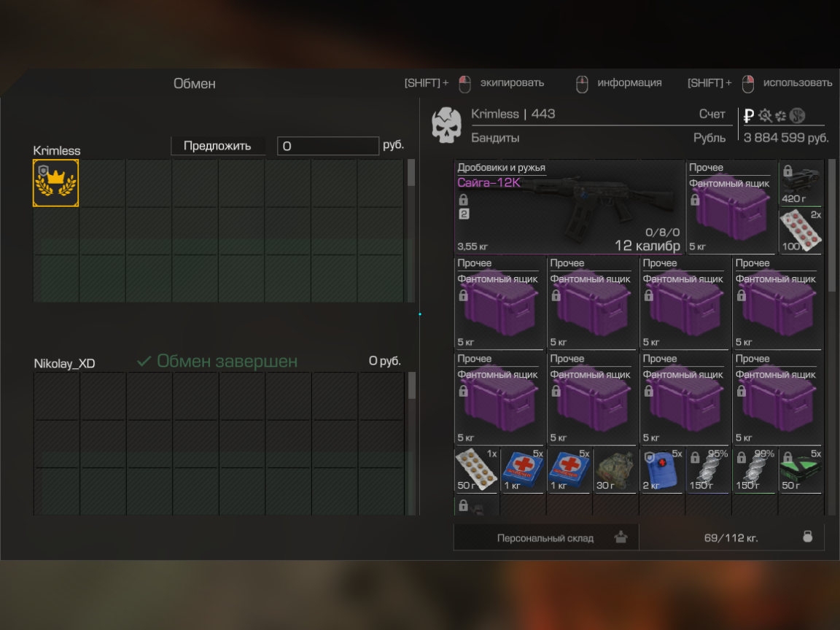The width and height of the screenshot is (840, 630).
Task: Click the Krimless name above the offer grid
Action: [x=57, y=150]
